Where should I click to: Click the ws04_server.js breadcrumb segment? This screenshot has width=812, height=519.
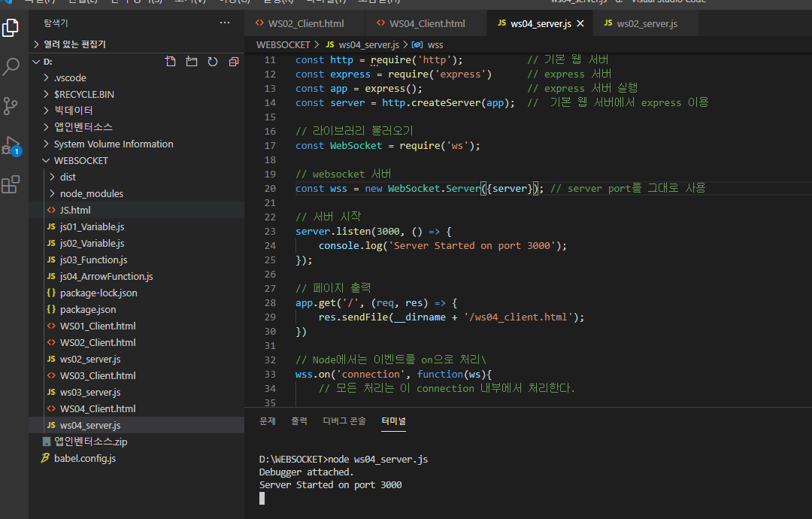point(362,45)
